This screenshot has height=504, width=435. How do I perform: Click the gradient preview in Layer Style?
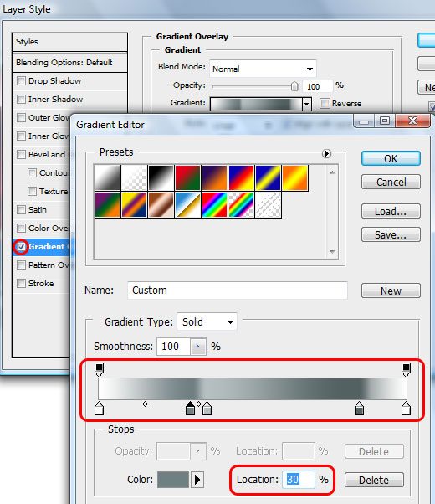(256, 104)
